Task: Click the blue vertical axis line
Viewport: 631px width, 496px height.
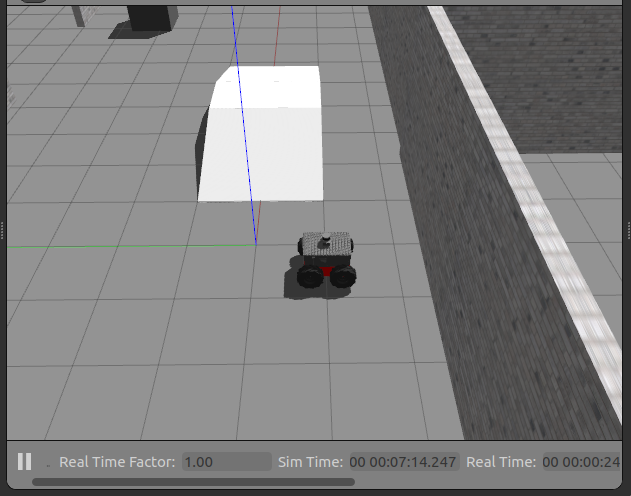Action: point(244,125)
